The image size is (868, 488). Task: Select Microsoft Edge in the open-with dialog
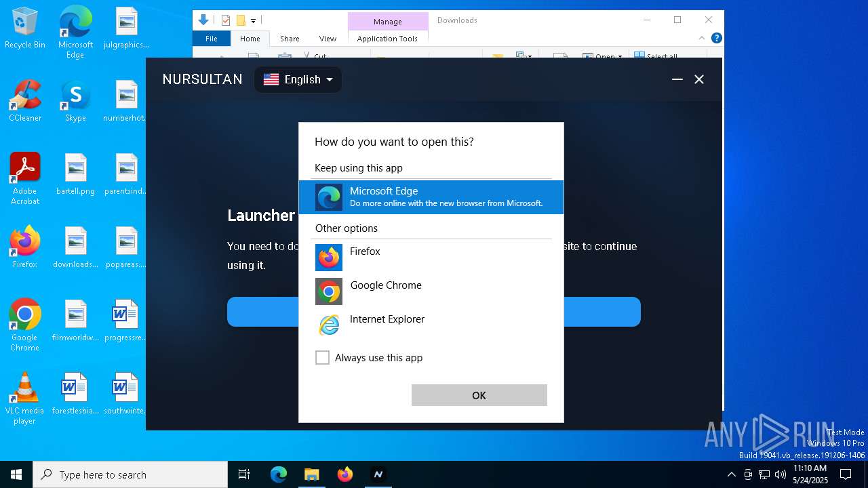[x=431, y=197]
